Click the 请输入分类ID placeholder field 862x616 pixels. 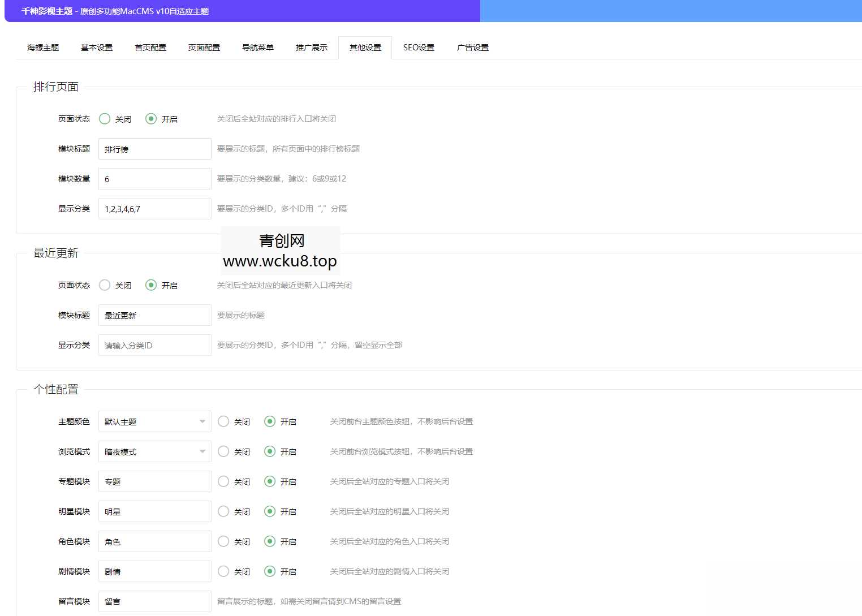(x=154, y=345)
